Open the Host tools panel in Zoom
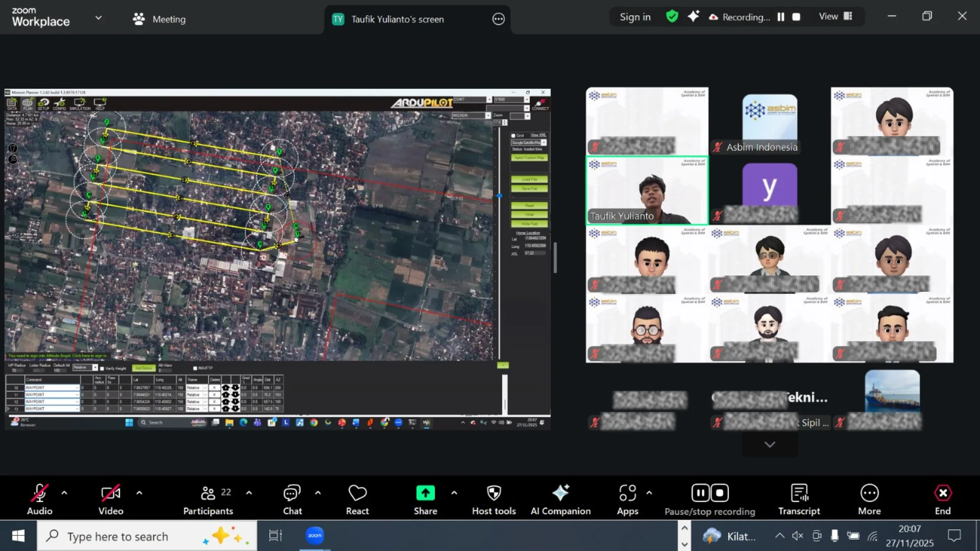Screen dimensions: 980x551 (x=493, y=499)
